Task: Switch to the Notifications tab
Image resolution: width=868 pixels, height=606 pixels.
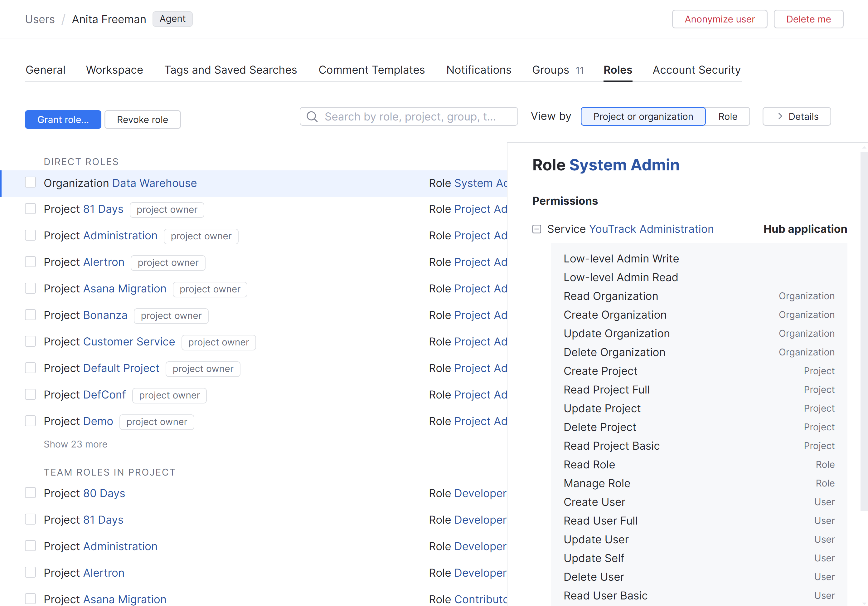Action: 479,70
